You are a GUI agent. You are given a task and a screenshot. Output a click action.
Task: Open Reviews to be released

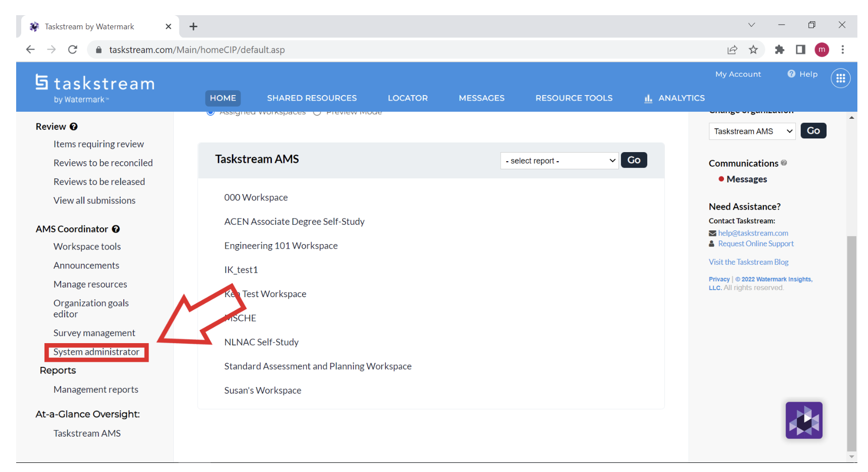99,181
